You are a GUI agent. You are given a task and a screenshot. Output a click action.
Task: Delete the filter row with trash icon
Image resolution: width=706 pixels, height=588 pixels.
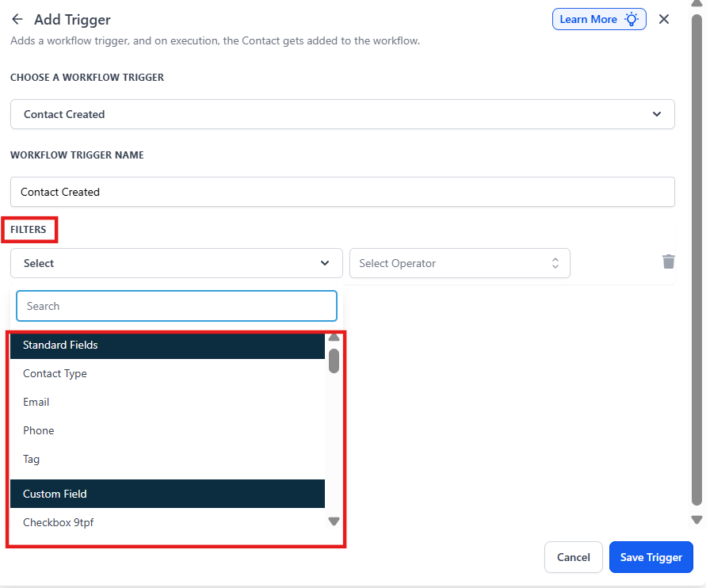(x=669, y=262)
